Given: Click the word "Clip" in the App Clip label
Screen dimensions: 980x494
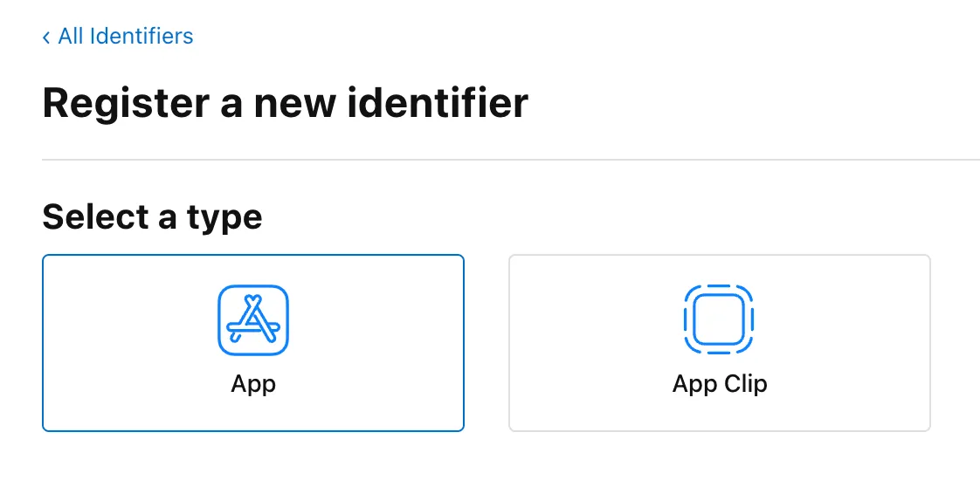Looking at the screenshot, I should tap(745, 384).
